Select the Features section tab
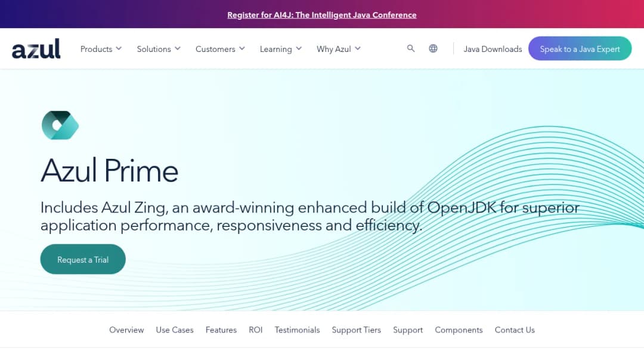The image size is (644, 363). 221,330
